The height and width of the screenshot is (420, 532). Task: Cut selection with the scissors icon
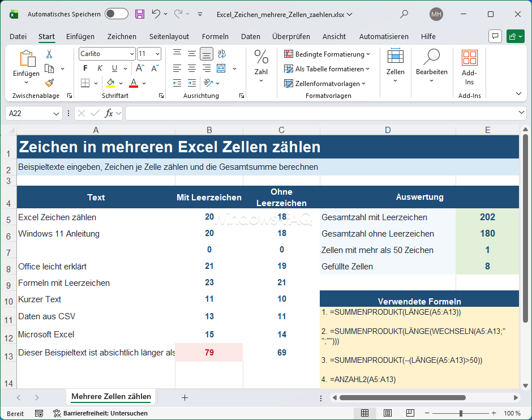point(49,54)
